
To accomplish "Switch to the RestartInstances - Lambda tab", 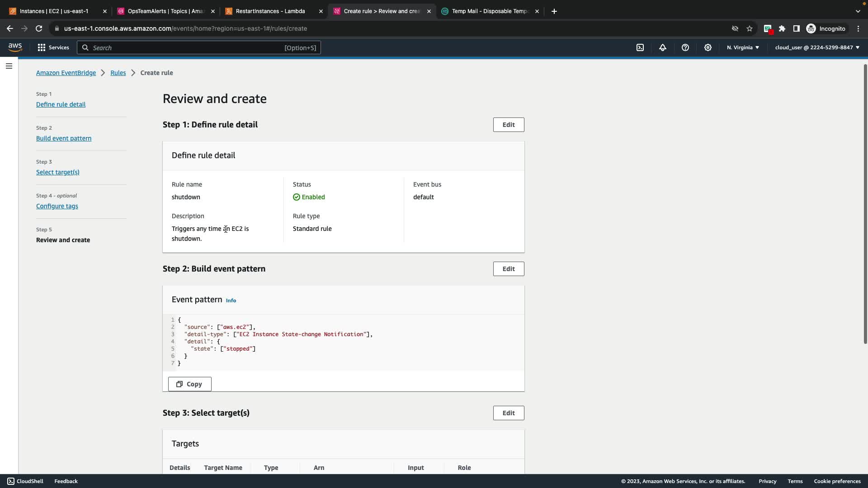I will click(x=270, y=11).
